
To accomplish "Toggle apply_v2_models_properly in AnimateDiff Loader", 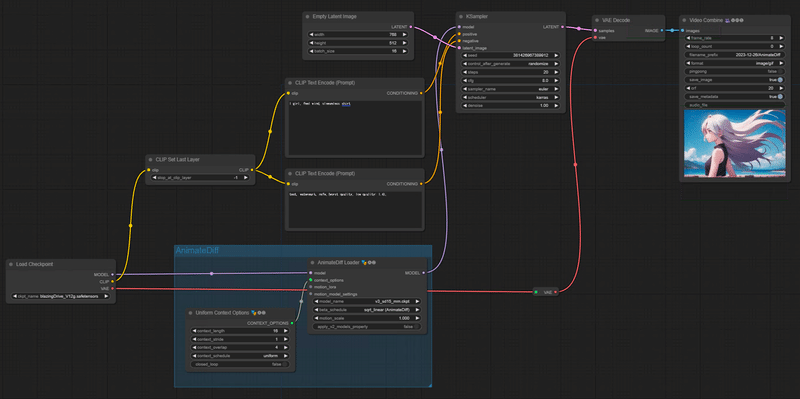I will [x=365, y=327].
